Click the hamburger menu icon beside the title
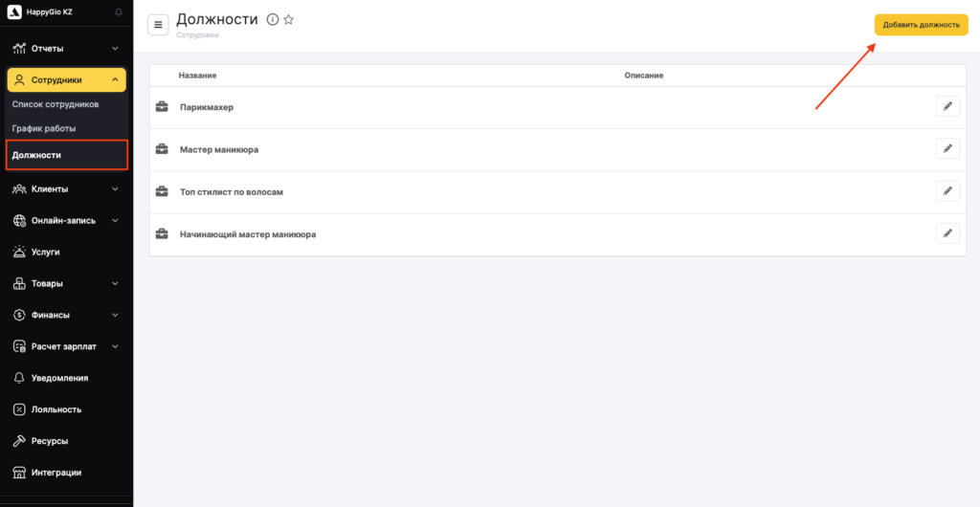This screenshot has height=507, width=980. pyautogui.click(x=158, y=25)
